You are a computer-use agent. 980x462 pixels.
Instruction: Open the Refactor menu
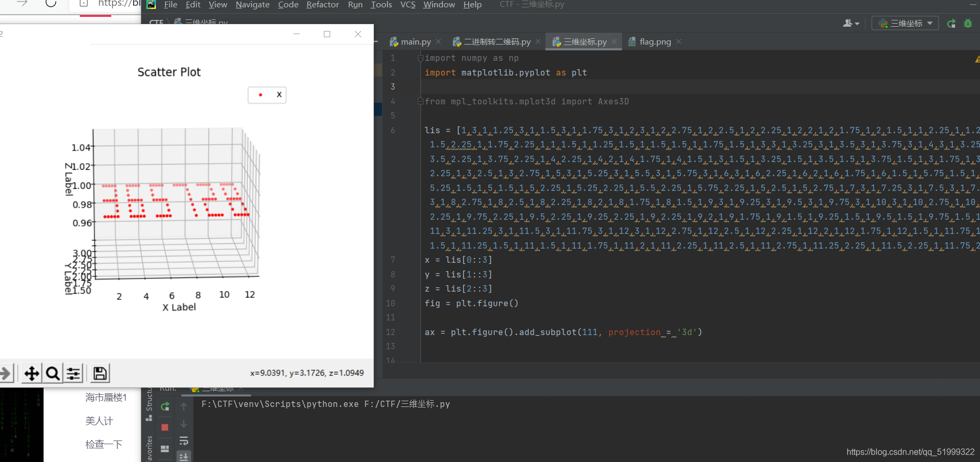click(x=322, y=5)
